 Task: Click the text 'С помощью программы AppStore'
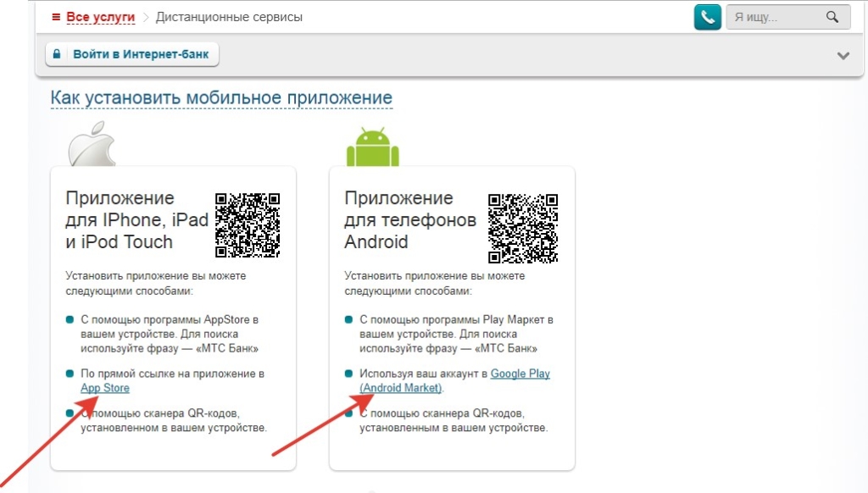pyautogui.click(x=165, y=320)
